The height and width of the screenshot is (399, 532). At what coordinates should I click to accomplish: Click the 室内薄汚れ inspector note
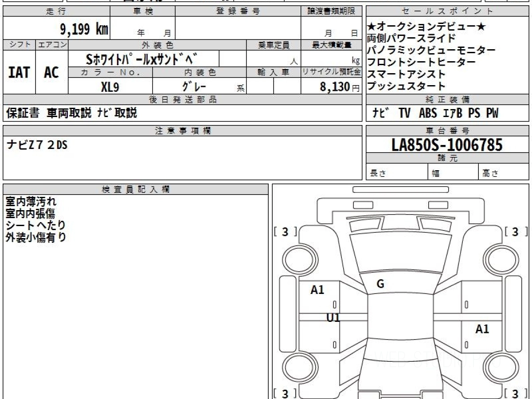31,202
